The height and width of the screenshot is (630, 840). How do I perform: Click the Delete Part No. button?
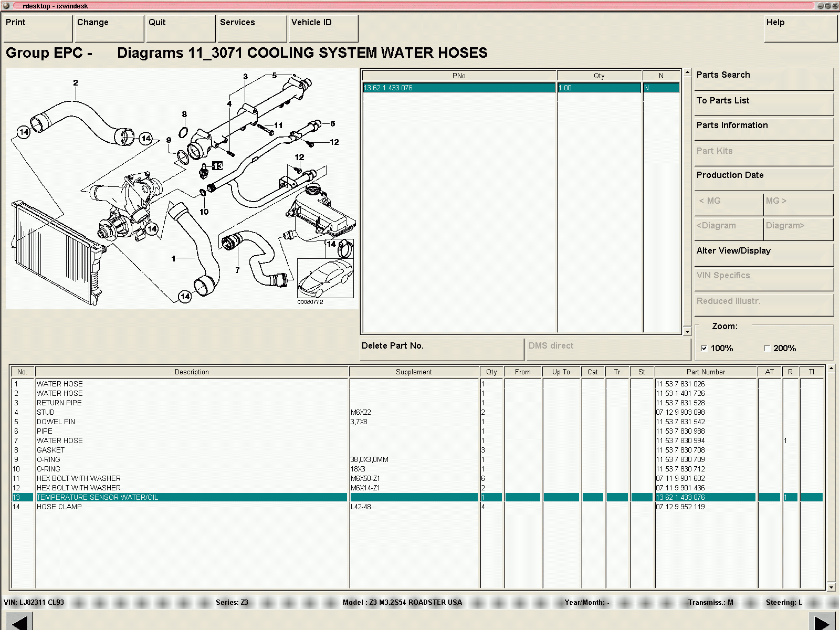pos(442,350)
